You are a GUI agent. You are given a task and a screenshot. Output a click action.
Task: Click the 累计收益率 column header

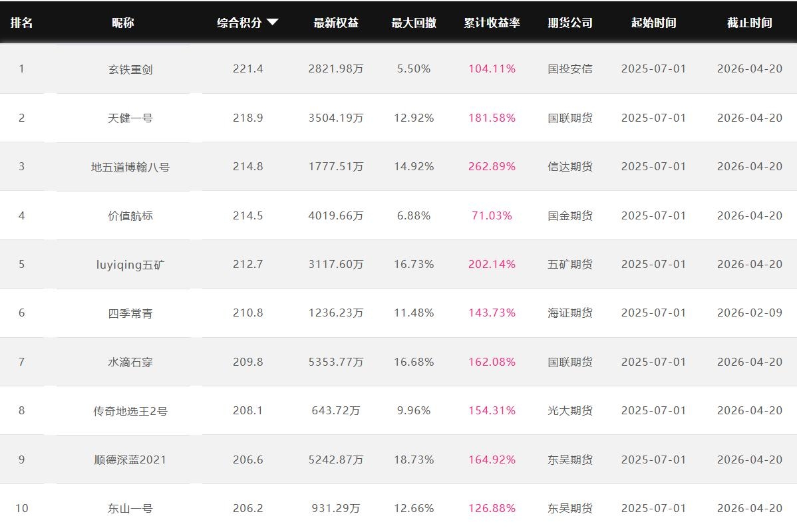tap(492, 23)
